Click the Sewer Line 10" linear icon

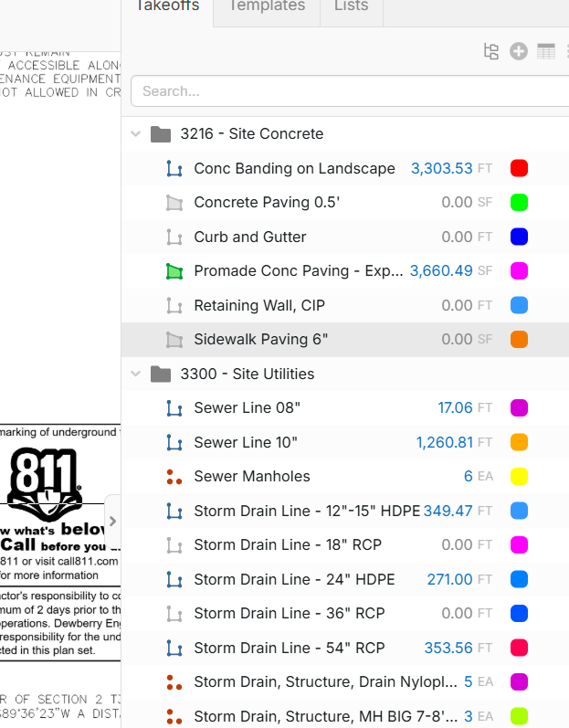[174, 443]
